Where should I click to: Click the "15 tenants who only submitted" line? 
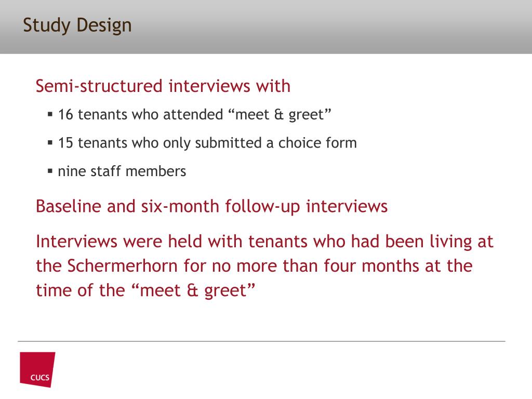pos(207,143)
